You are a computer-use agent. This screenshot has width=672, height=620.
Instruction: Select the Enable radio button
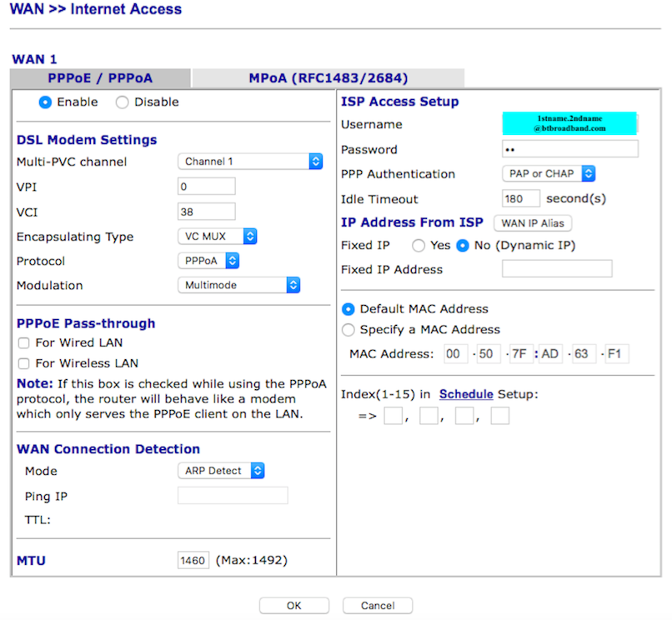(x=46, y=102)
